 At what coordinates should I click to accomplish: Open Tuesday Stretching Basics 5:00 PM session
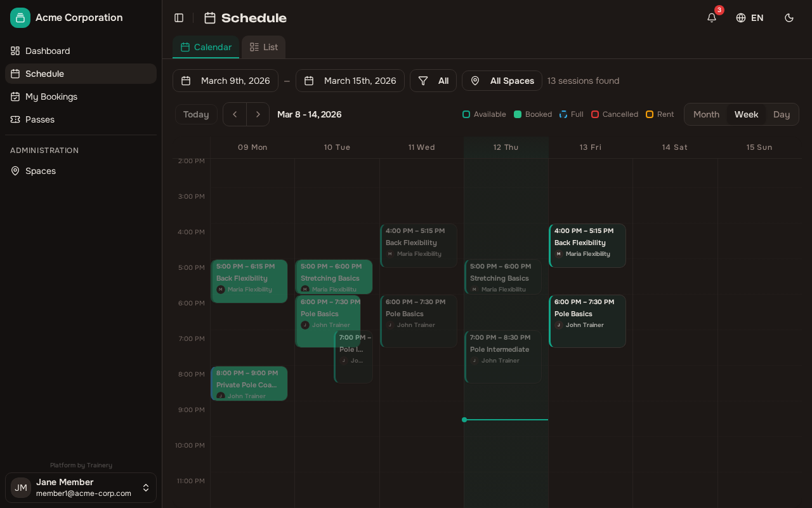334,277
